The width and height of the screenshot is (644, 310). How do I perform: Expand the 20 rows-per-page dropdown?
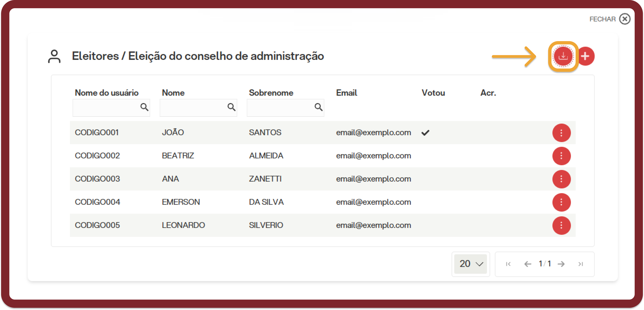point(470,264)
